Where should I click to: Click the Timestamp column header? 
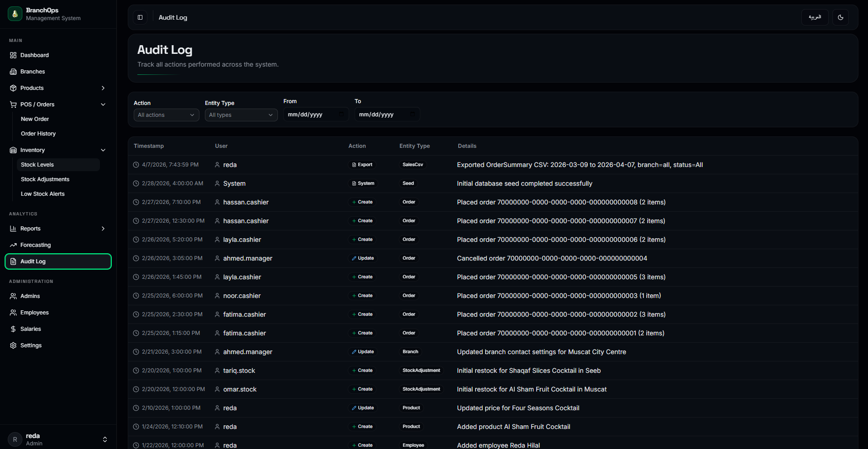(149, 146)
